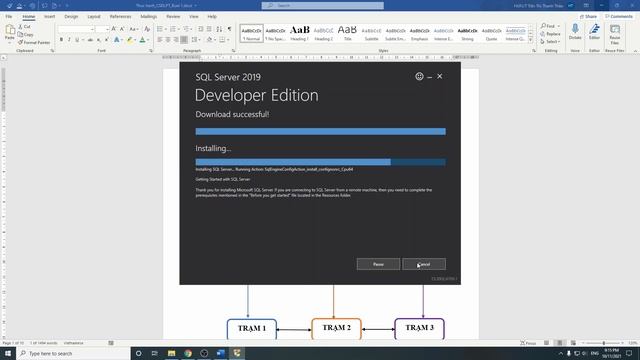Activate the Format Painter tool

34,42
